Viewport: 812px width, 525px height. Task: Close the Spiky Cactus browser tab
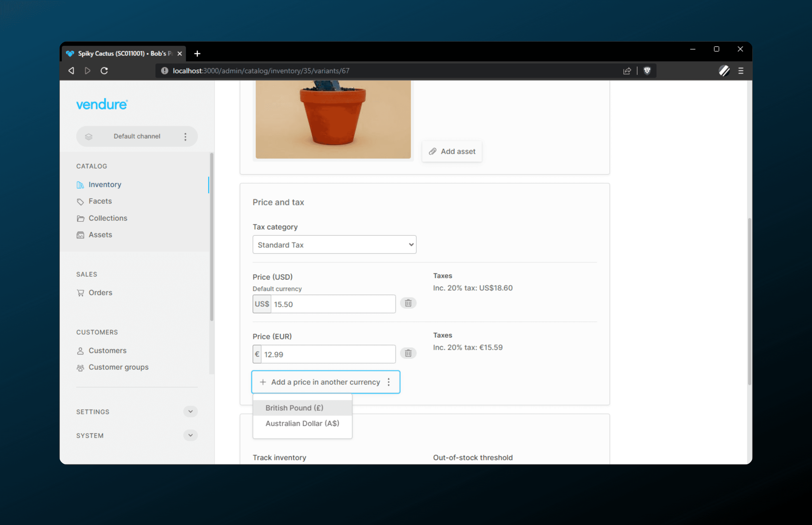180,54
